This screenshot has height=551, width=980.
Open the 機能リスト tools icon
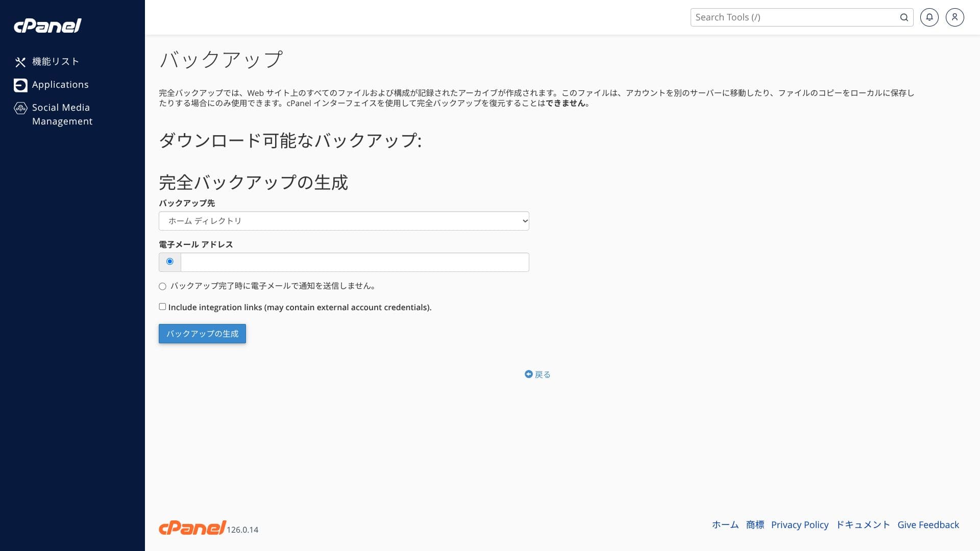point(20,62)
